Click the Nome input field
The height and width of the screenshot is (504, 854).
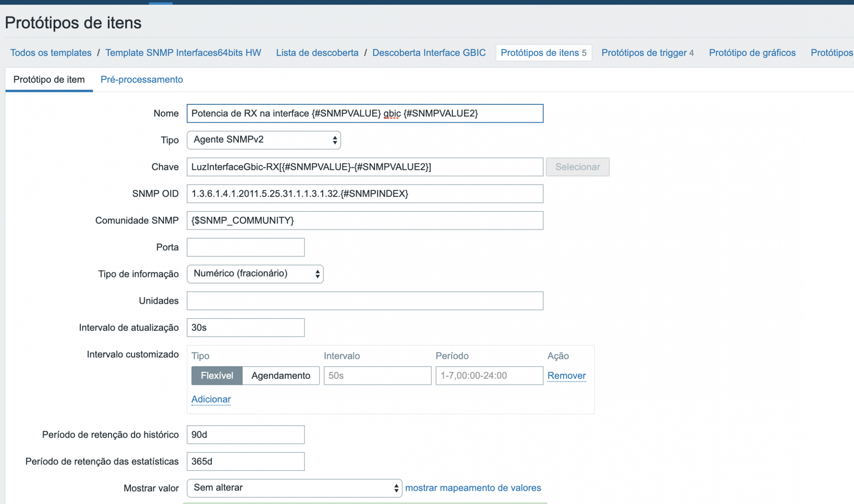tap(365, 114)
